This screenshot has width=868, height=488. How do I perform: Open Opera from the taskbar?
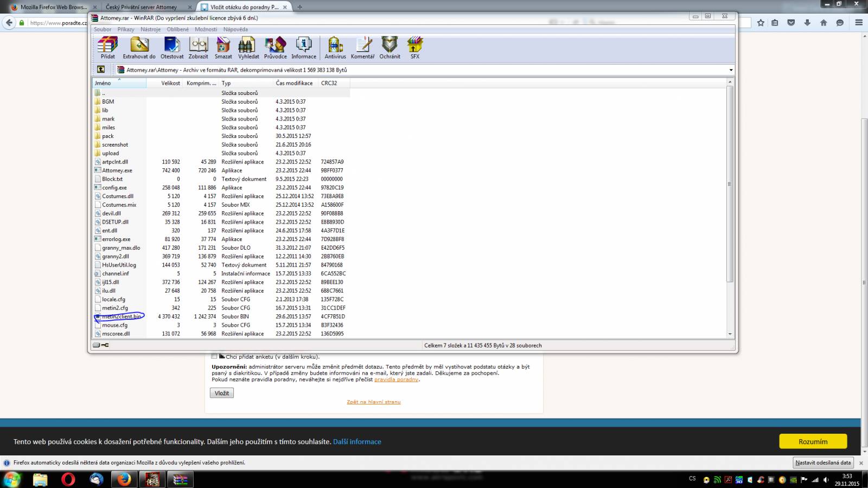(68, 479)
